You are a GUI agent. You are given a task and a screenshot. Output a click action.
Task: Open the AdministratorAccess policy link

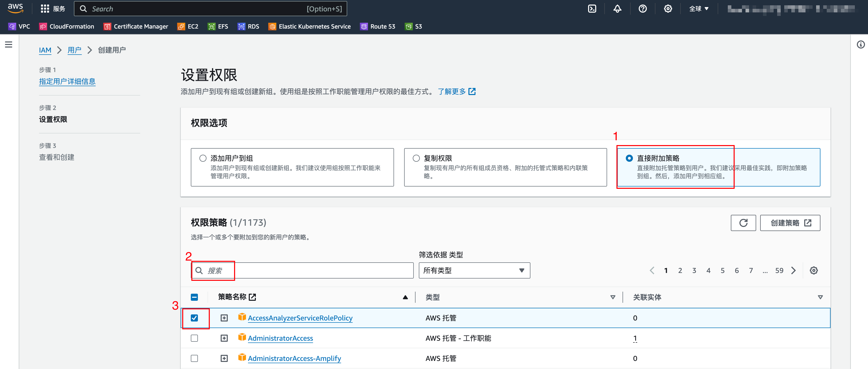[280, 338]
